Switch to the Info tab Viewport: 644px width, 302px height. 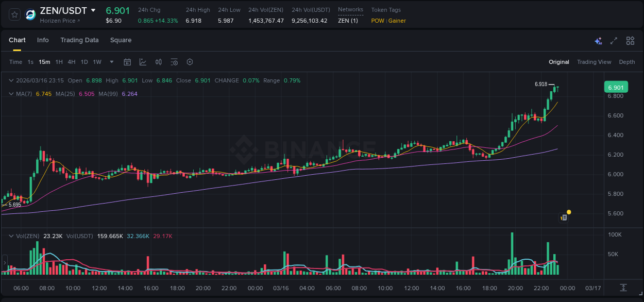click(43, 40)
